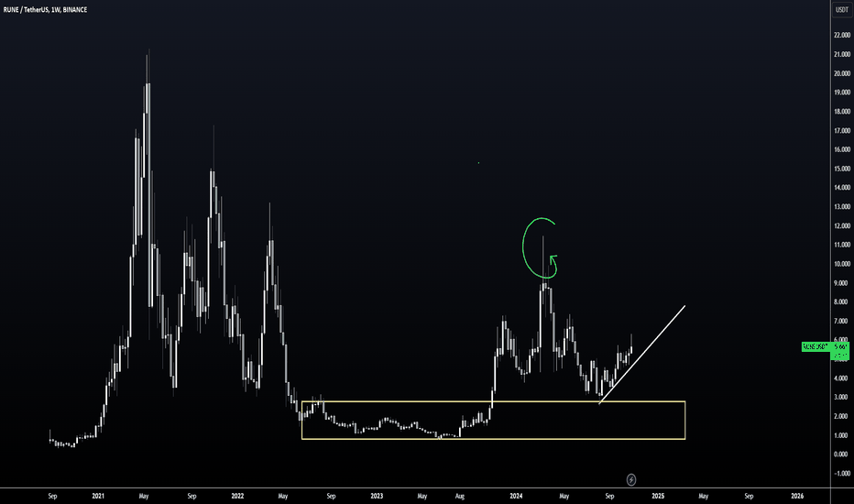Click the 9.000 price axis label
Viewport: 854px width, 504px height.
click(843, 283)
